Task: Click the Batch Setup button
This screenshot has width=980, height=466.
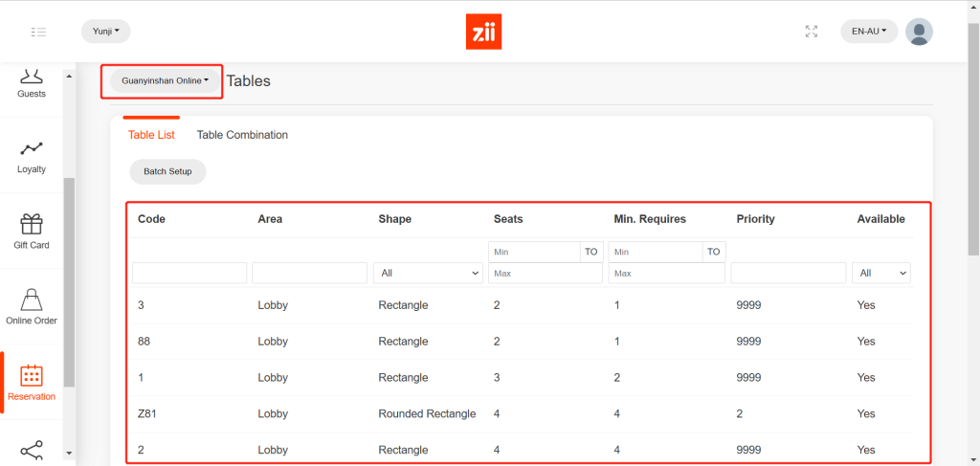Action: pos(167,171)
